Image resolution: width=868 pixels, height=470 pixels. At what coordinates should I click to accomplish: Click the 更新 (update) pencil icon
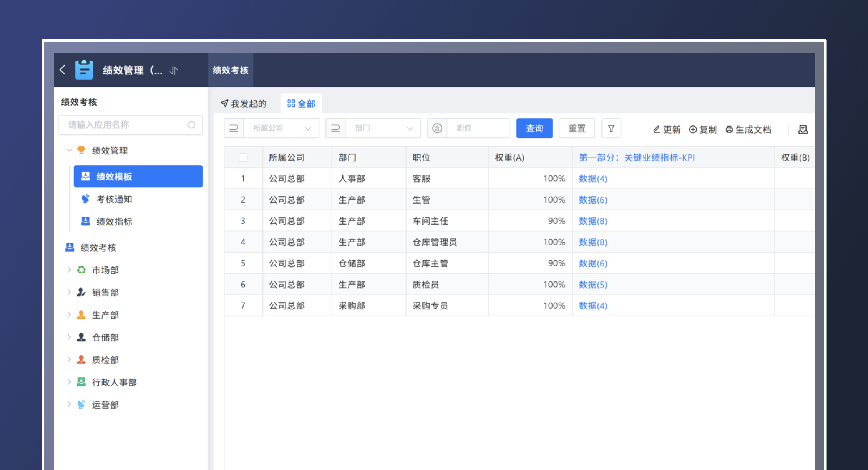(656, 129)
